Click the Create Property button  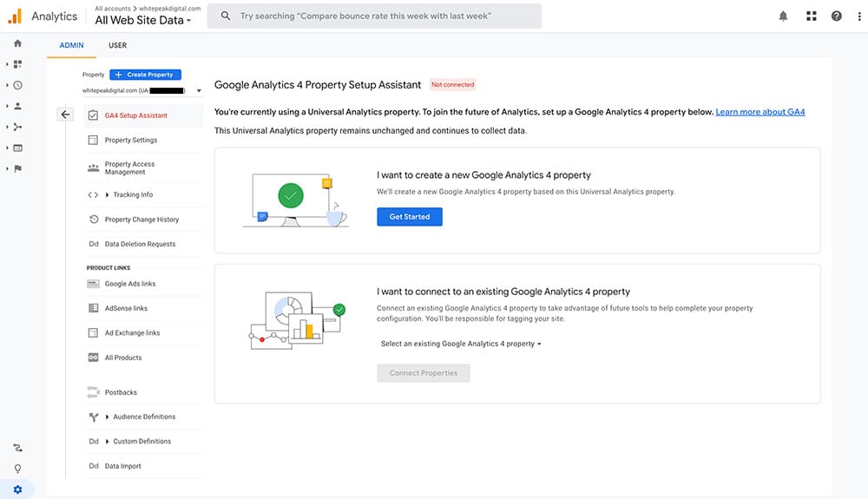[145, 75]
